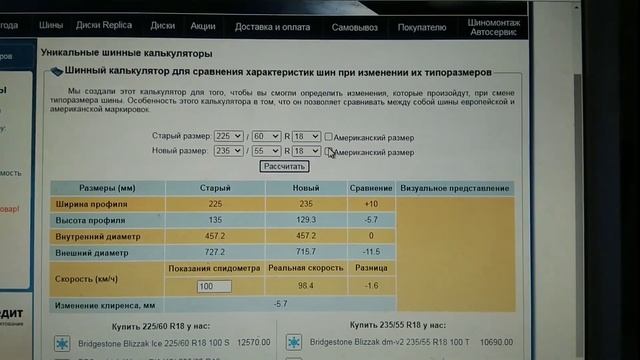Click the real speed value 98.4
Image resolution: width=640 pixels, height=360 pixels.
tap(306, 286)
